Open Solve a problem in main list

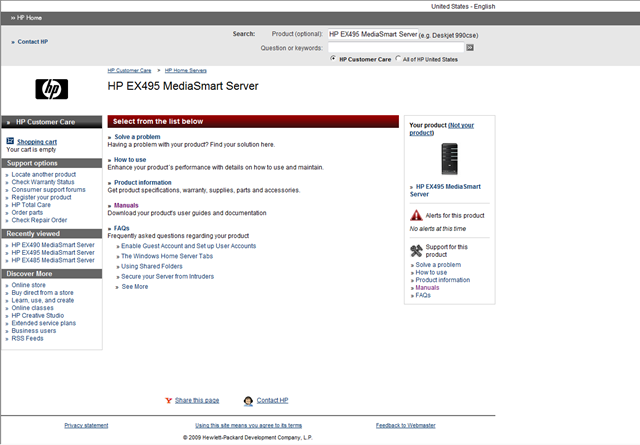tap(137, 137)
